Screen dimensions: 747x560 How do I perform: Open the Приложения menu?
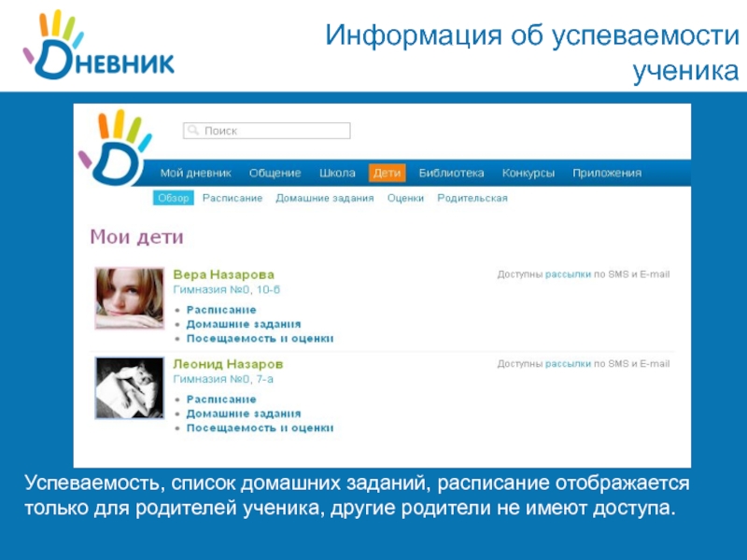coord(607,173)
